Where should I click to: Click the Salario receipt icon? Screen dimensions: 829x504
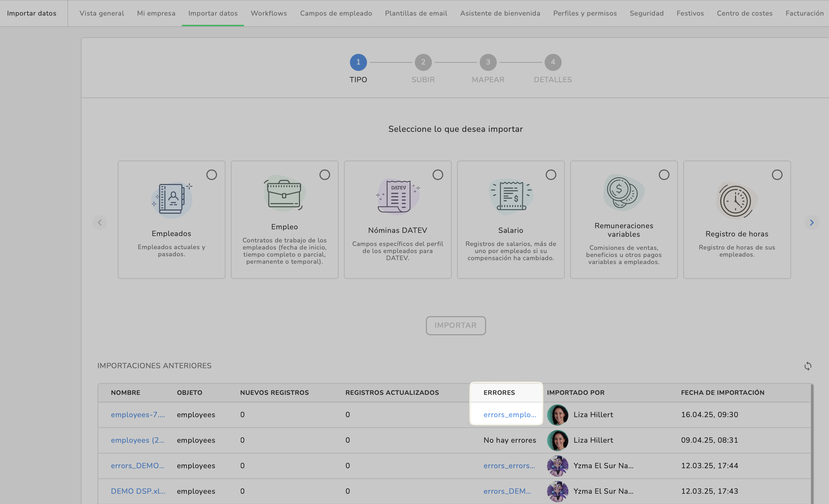511,196
